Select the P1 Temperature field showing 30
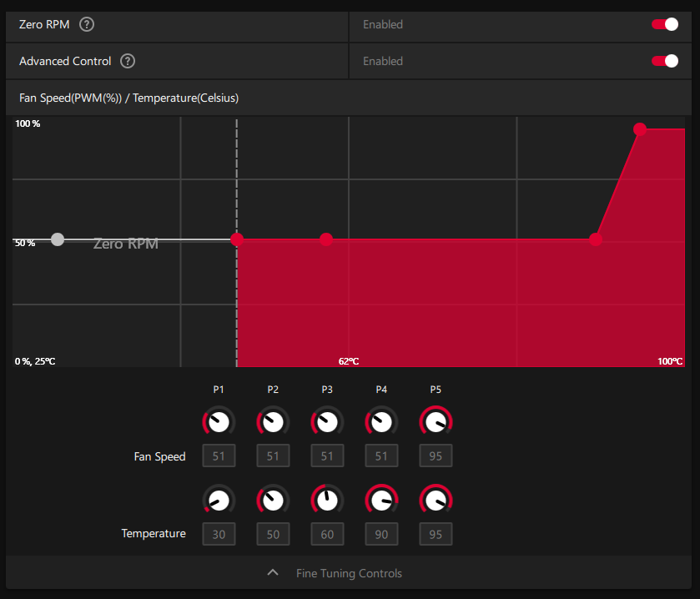The width and height of the screenshot is (700, 599). click(x=219, y=534)
